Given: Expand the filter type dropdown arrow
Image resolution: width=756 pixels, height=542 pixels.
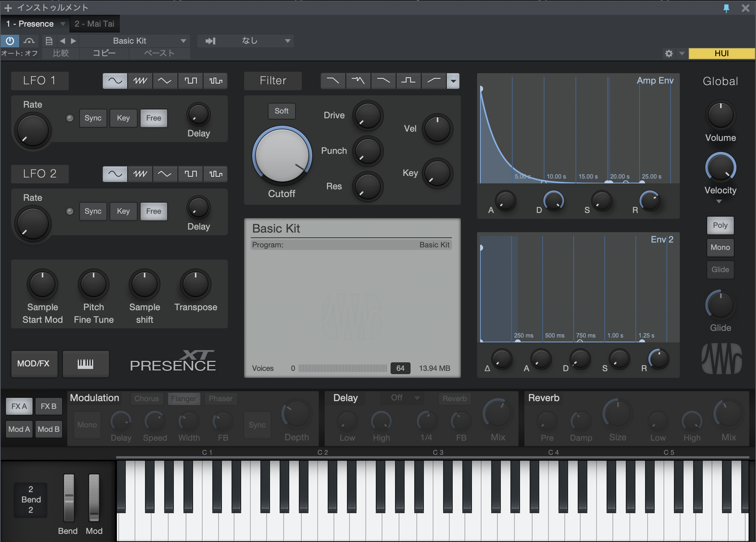Looking at the screenshot, I should tap(453, 81).
